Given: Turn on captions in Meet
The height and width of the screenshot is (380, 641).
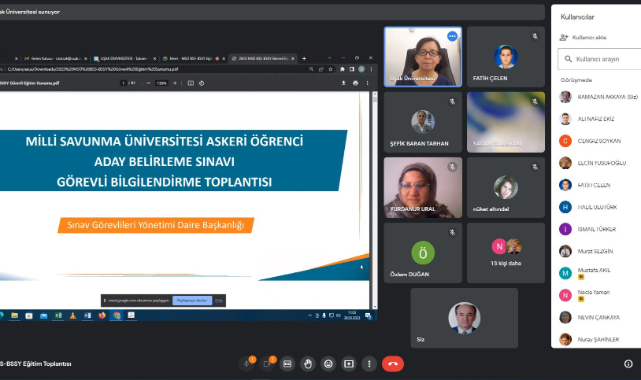Looking at the screenshot, I should coord(287,364).
